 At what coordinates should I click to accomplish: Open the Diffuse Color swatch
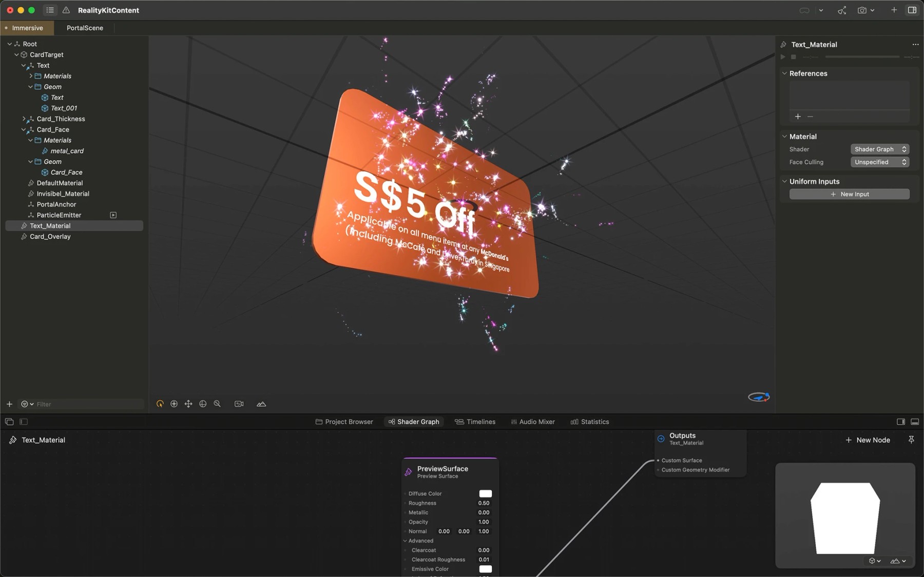click(x=486, y=494)
